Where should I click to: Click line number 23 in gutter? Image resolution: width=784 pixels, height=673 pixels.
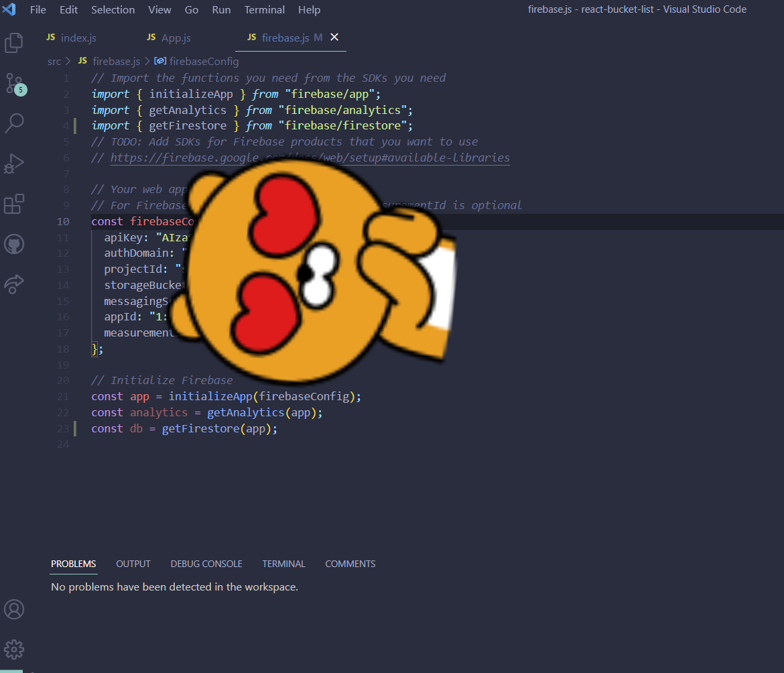point(63,428)
